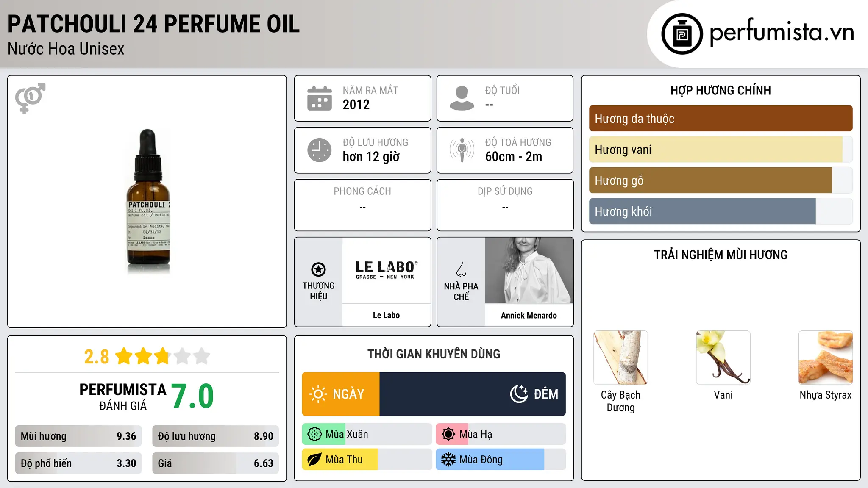Click the flower icon for Mùa Xuân

coord(314,434)
